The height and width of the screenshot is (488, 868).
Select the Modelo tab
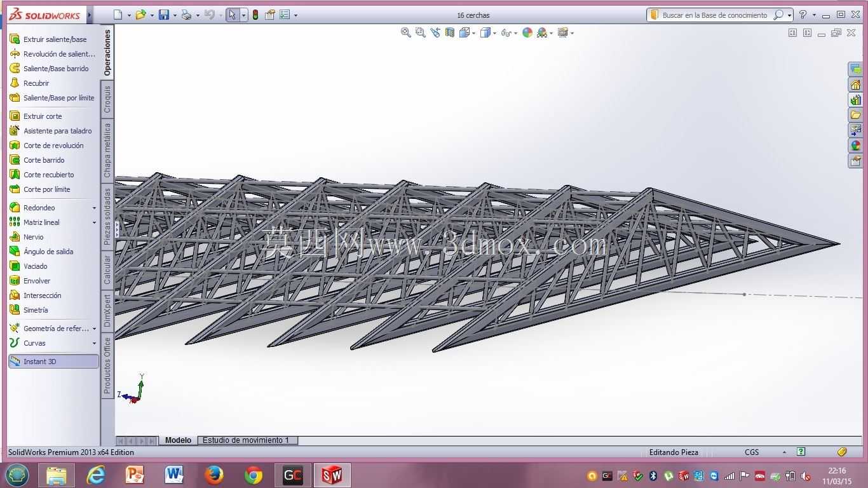pyautogui.click(x=178, y=440)
